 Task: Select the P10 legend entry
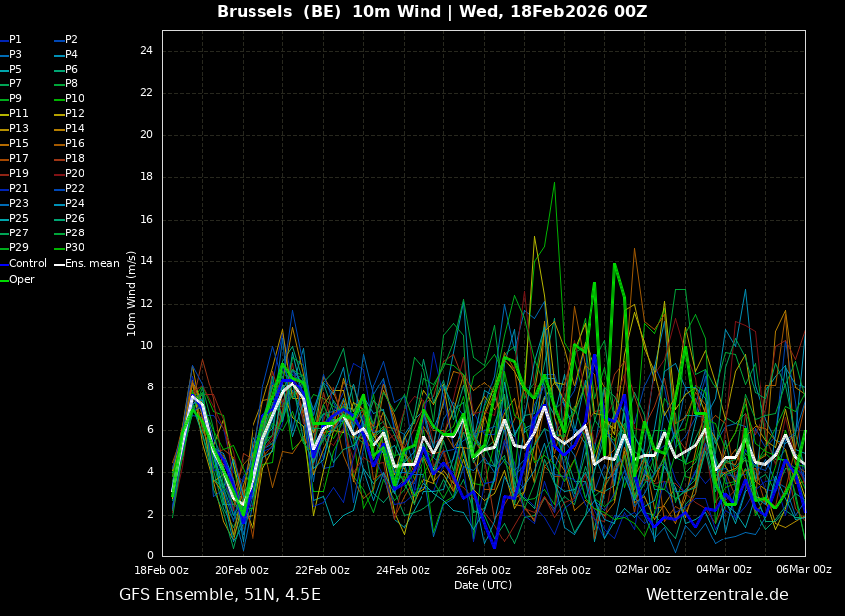[x=75, y=99]
